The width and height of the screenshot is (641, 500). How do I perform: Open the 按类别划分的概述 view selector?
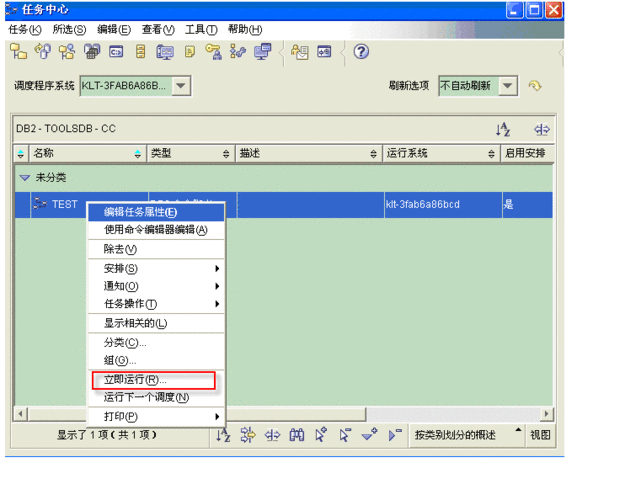tap(467, 435)
